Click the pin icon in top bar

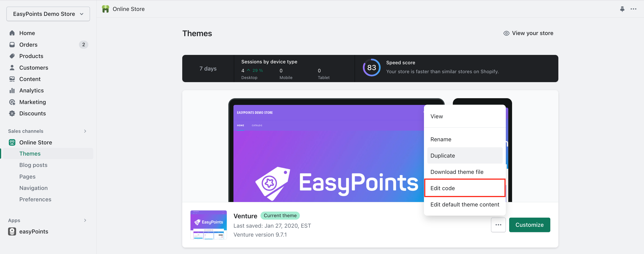tap(622, 9)
